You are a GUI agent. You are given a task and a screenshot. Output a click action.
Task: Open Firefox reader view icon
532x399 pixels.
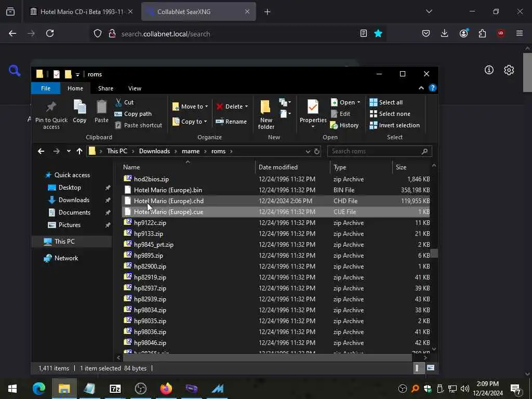coord(363,33)
